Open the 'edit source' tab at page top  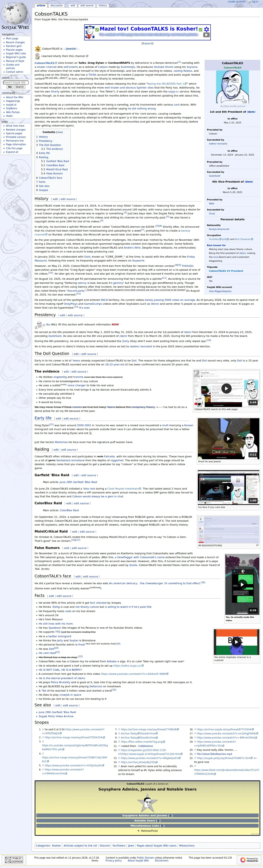click(x=87, y=5)
